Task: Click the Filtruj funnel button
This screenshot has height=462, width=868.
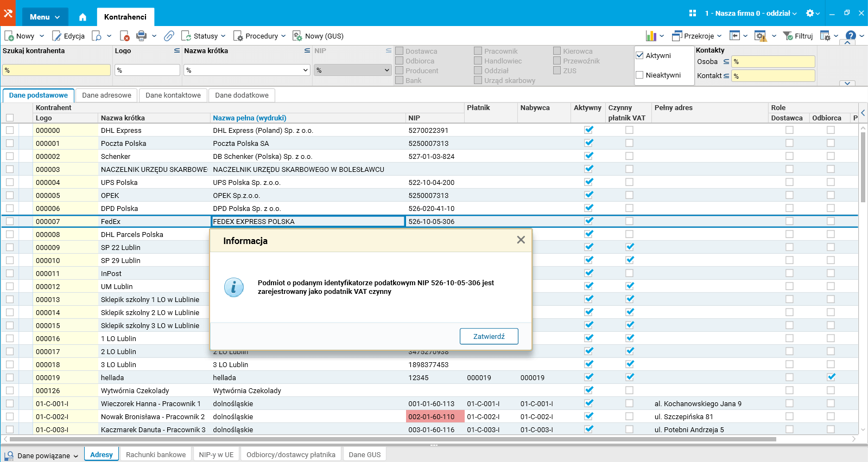Action: pyautogui.click(x=797, y=36)
